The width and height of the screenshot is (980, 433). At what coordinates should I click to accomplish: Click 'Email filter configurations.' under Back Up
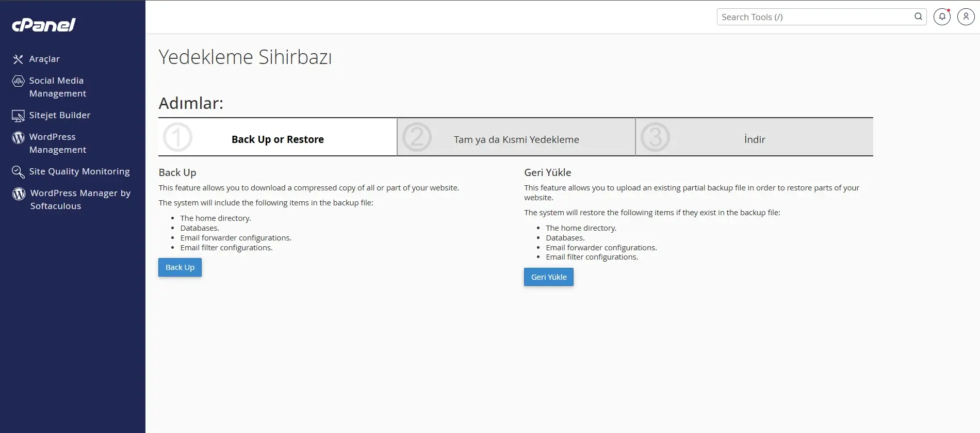point(226,248)
